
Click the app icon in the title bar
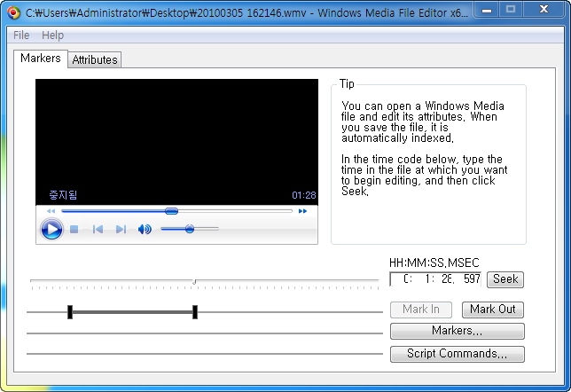pyautogui.click(x=13, y=12)
